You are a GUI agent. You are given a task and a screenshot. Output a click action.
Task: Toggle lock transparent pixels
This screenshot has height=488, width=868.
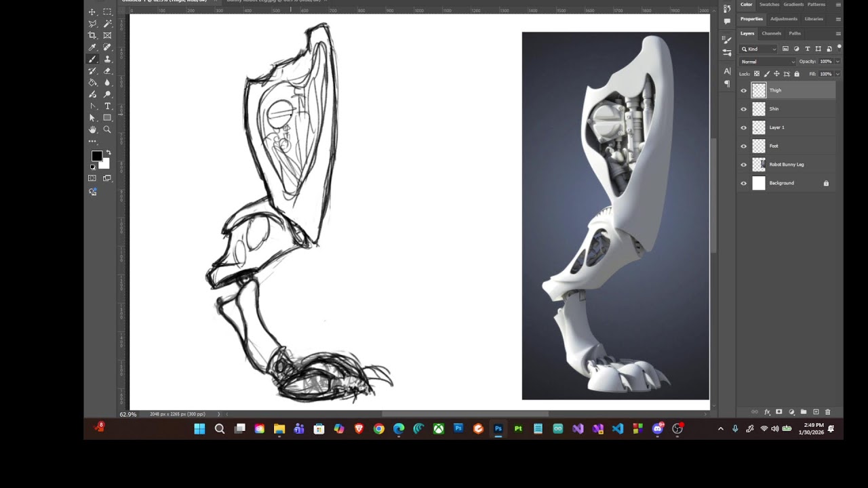pos(757,74)
